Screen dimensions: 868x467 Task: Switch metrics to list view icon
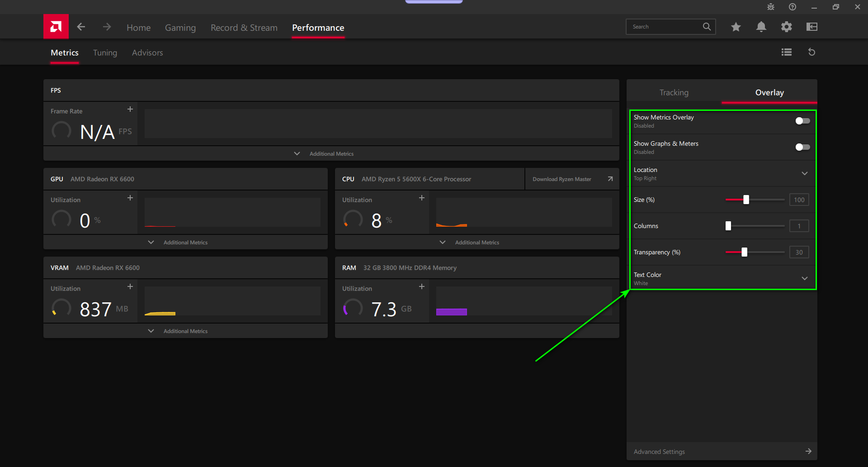pos(787,52)
